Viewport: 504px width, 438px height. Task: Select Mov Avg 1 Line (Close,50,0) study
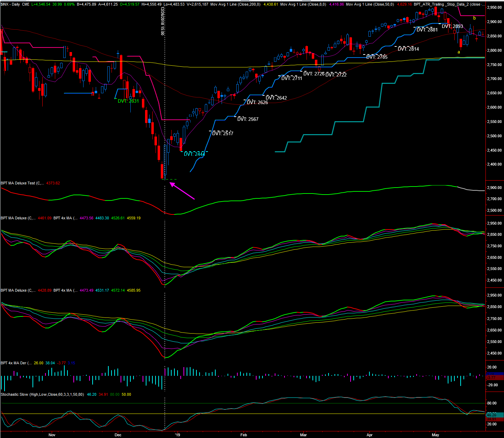click(370, 4)
